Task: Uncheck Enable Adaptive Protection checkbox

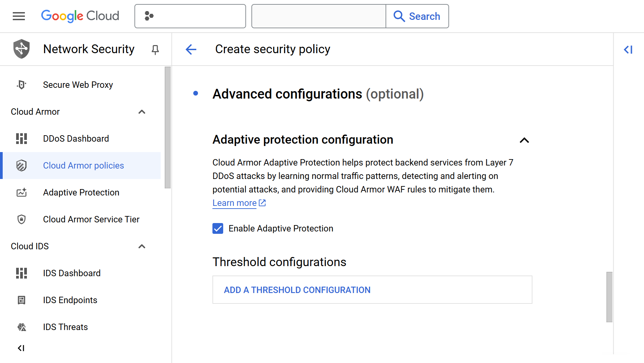Action: (218, 228)
